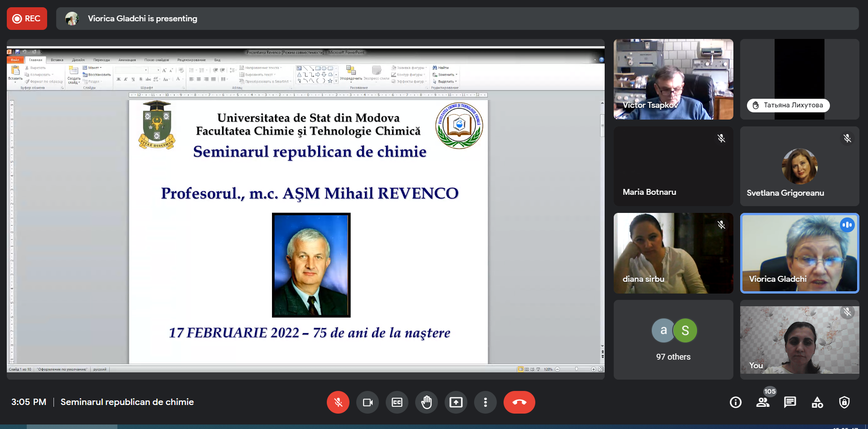
Task: Open the Вставка tab in the PowerPoint ribbon
Action: 57,60
